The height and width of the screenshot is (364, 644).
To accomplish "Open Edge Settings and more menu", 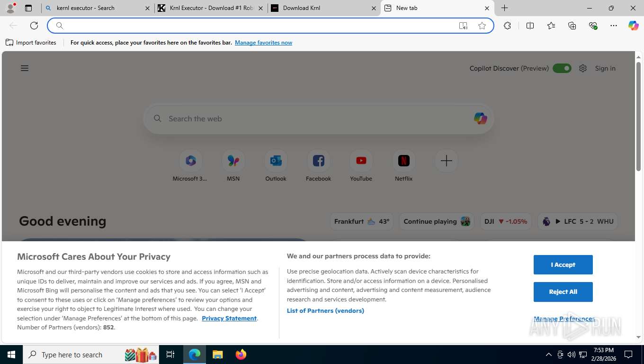I will [x=614, y=26].
